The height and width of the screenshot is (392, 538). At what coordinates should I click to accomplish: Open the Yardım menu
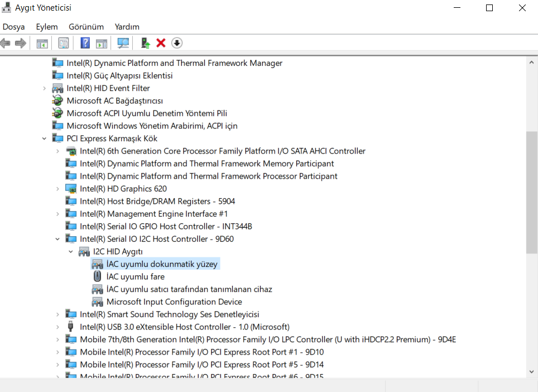(127, 27)
